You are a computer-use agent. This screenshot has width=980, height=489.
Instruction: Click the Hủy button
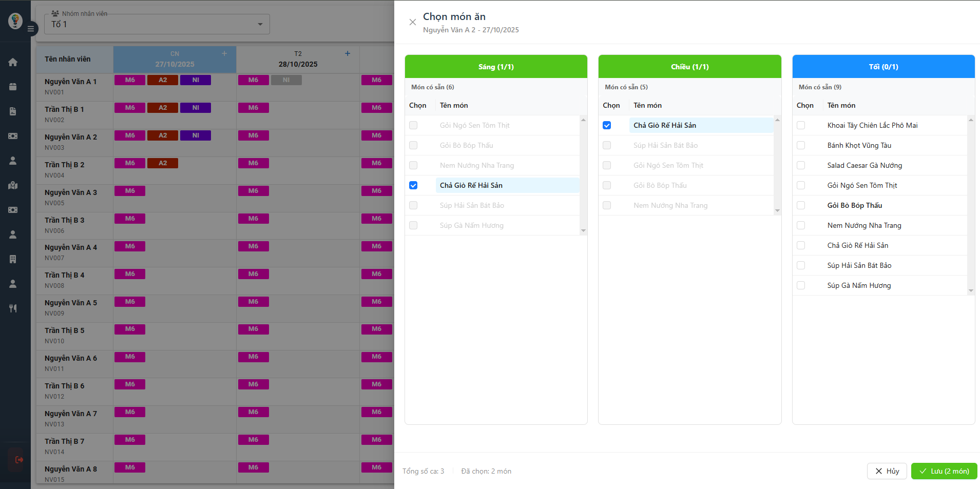click(887, 471)
